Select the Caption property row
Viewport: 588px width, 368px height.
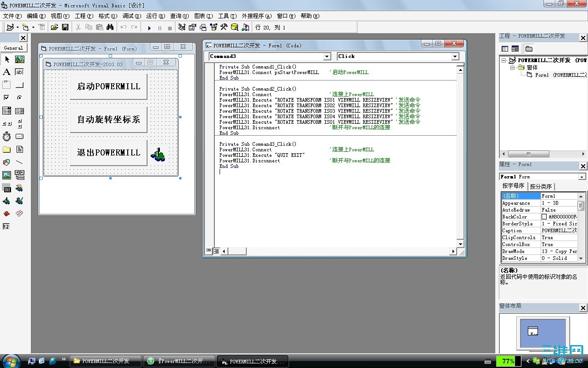pos(539,230)
